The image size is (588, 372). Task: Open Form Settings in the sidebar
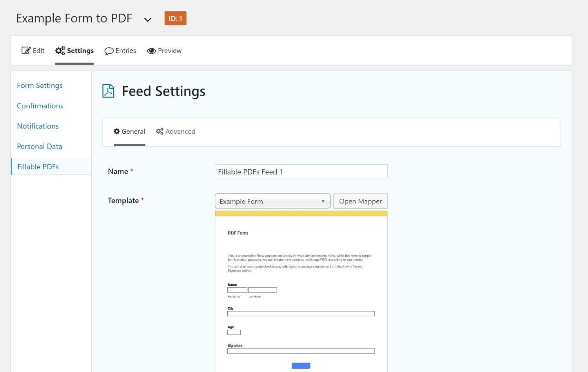coord(40,85)
